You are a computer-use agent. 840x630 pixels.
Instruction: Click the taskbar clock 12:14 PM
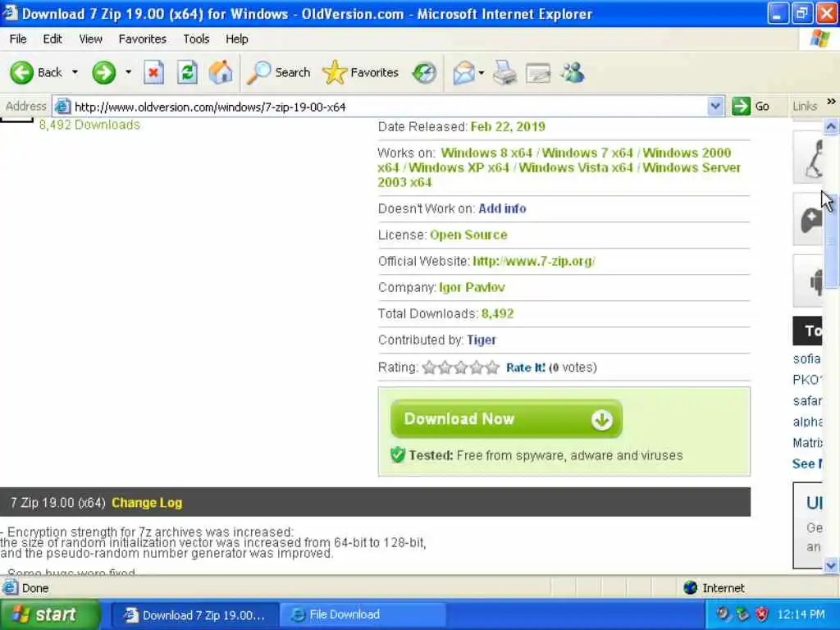tap(801, 614)
